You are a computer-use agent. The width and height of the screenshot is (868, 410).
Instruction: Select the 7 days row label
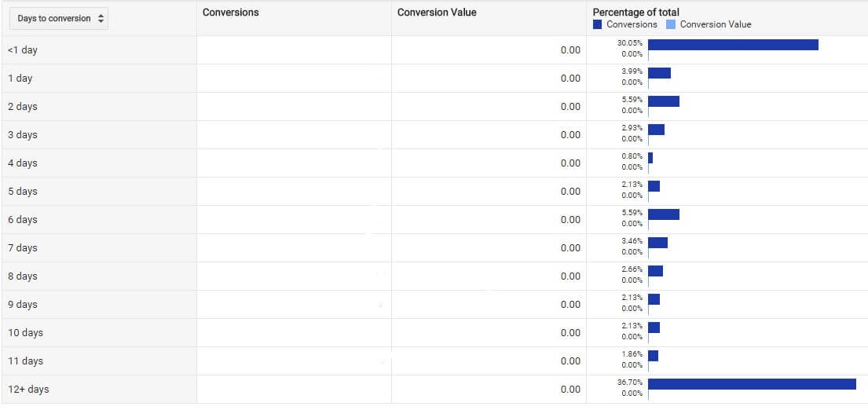coord(23,248)
